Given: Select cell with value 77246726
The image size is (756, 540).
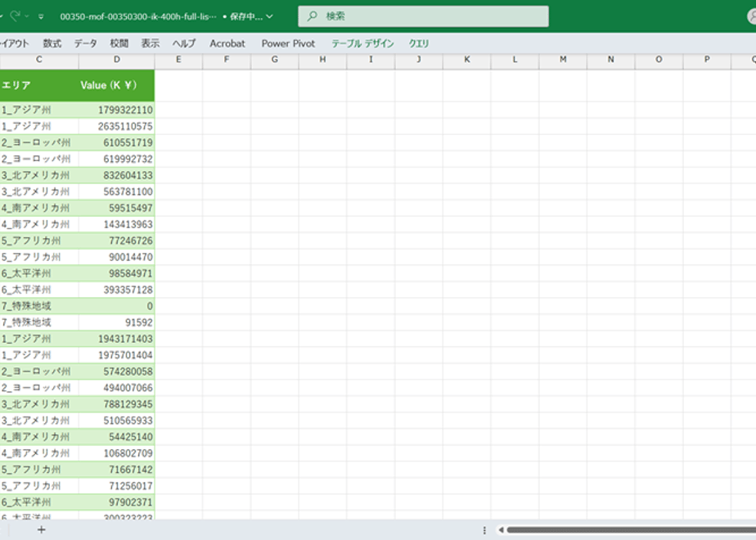Looking at the screenshot, I should point(117,241).
